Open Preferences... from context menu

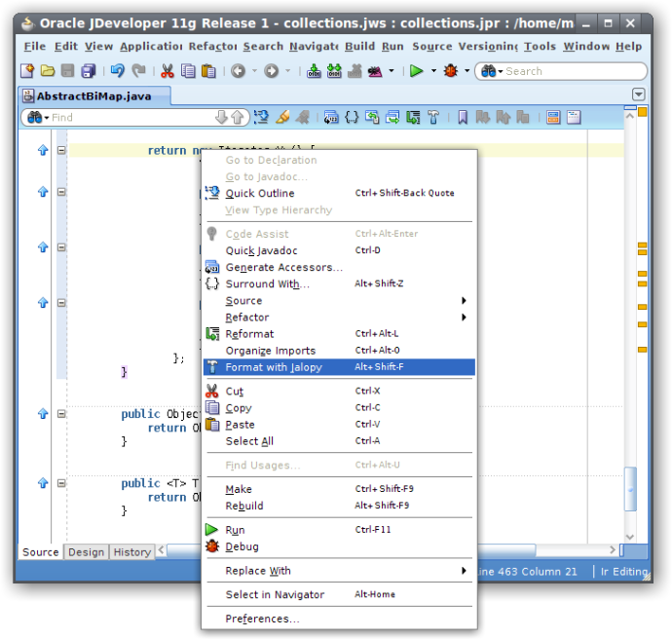click(x=339, y=619)
